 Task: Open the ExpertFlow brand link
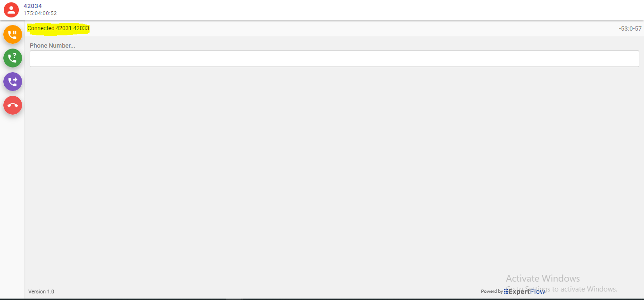pos(525,292)
